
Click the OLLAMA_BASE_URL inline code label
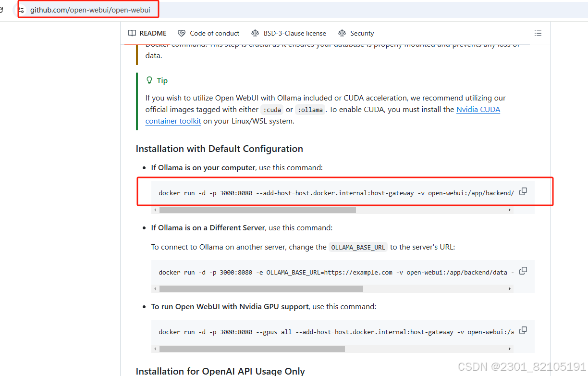358,247
